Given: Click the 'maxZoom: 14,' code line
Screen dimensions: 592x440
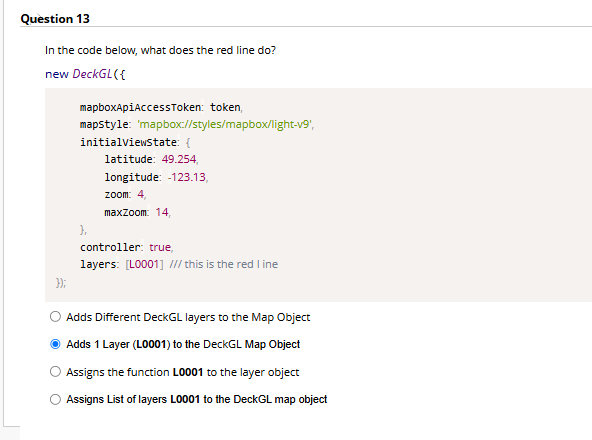Looking at the screenshot, I should click(137, 212).
